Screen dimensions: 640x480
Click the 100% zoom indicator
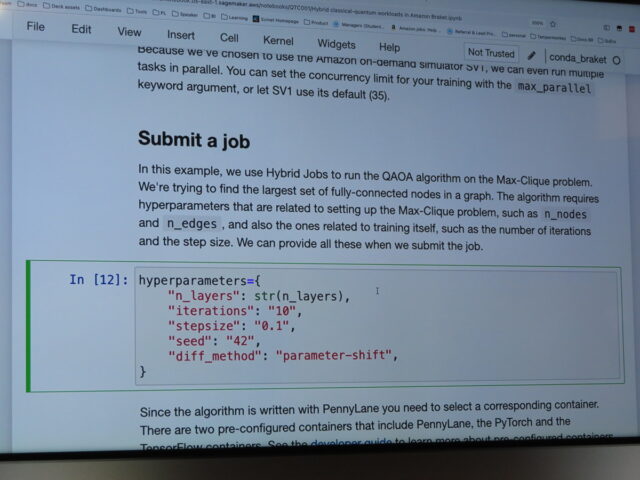coord(537,23)
